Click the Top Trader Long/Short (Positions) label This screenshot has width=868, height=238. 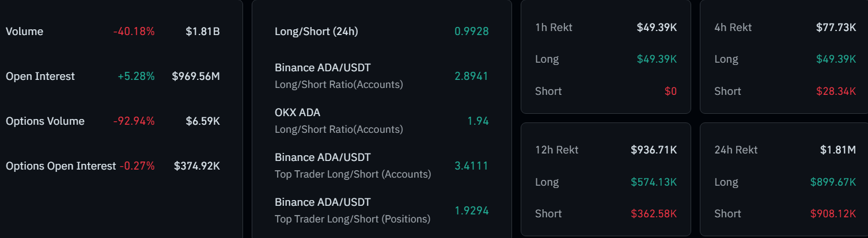click(x=352, y=219)
